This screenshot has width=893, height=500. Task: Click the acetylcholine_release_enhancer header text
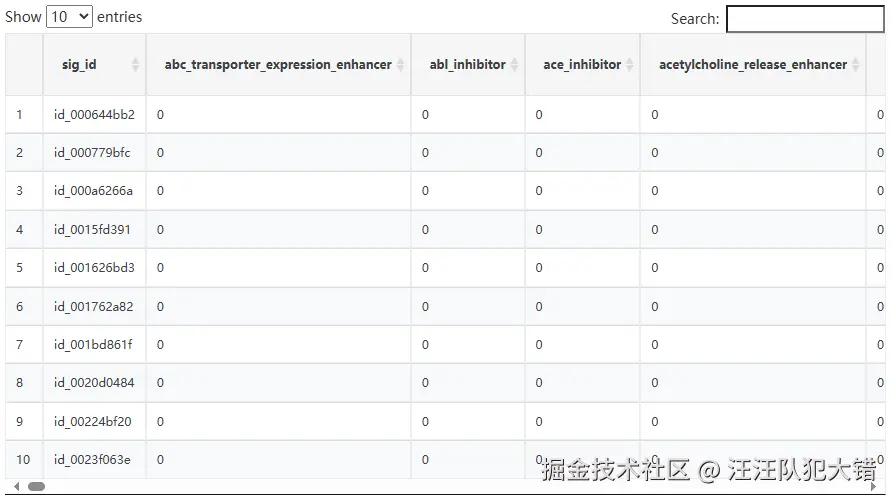pos(752,65)
